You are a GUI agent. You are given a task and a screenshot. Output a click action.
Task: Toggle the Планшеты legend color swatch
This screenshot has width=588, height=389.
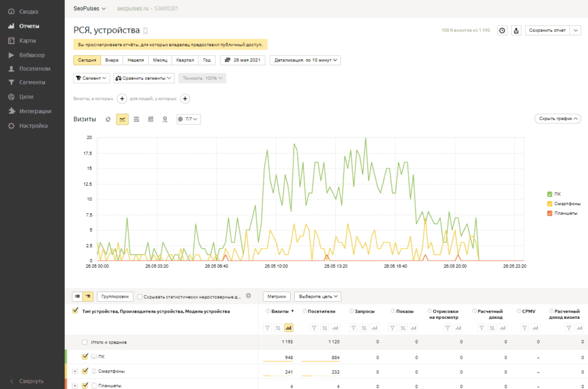550,213
